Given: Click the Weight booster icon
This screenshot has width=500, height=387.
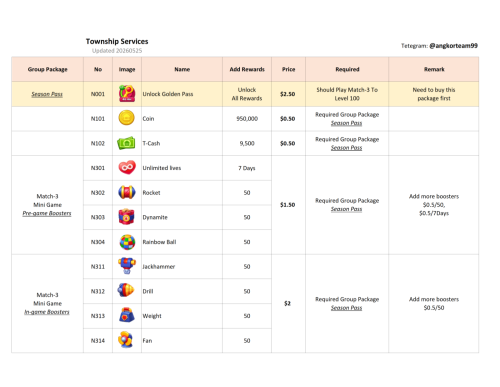Looking at the screenshot, I should [x=127, y=315].
